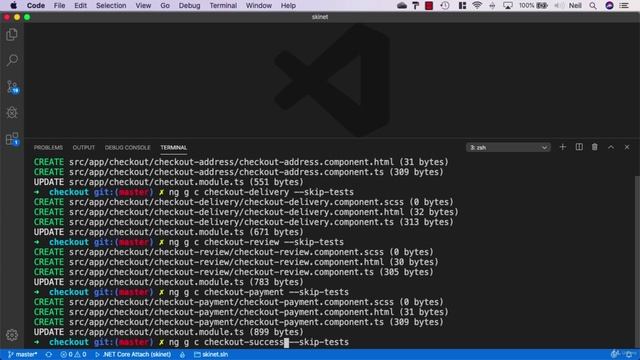Click 'ng g c checkout-review --skip-tests' line
Screen dimensions: 640x360
pos(256,242)
